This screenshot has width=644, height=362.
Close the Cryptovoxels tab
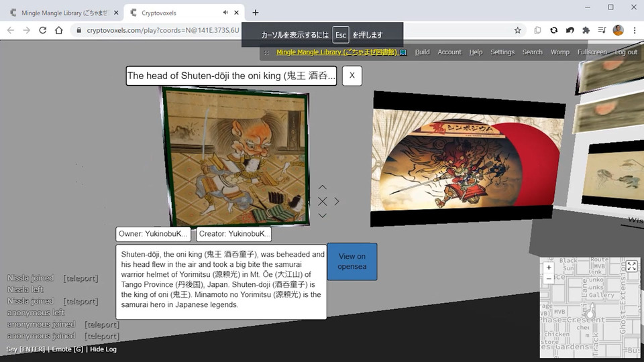[x=237, y=13]
